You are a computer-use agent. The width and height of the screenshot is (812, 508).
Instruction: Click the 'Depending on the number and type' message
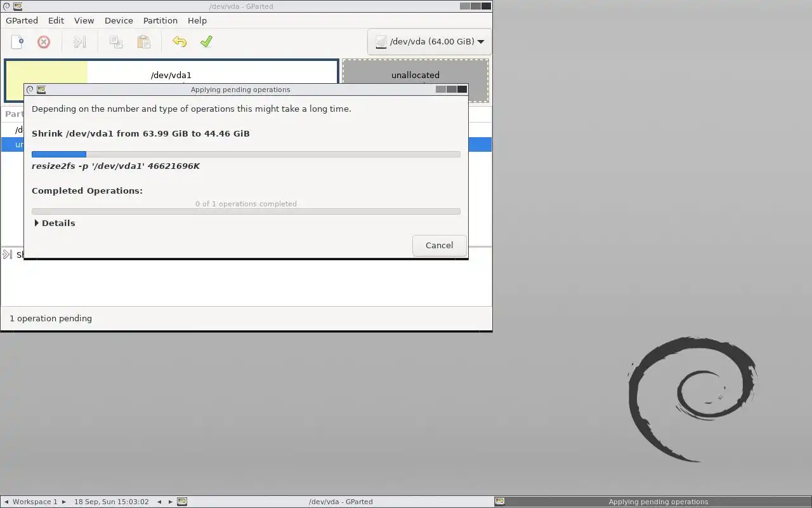point(192,109)
